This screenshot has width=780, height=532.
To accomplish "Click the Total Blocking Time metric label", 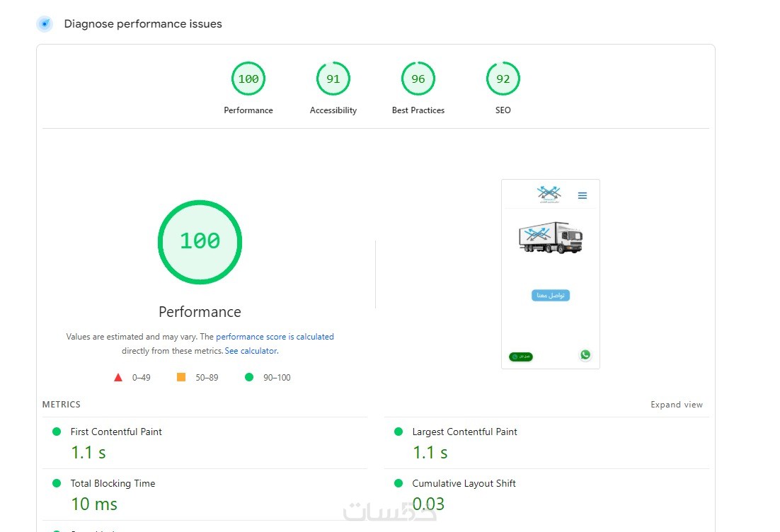I will click(113, 483).
